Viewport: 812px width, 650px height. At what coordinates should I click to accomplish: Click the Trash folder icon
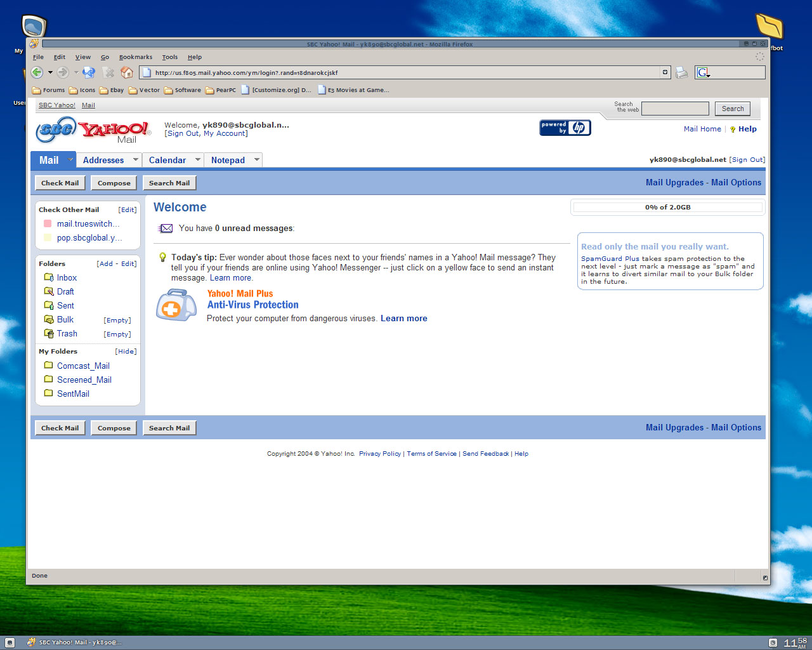[x=49, y=333]
